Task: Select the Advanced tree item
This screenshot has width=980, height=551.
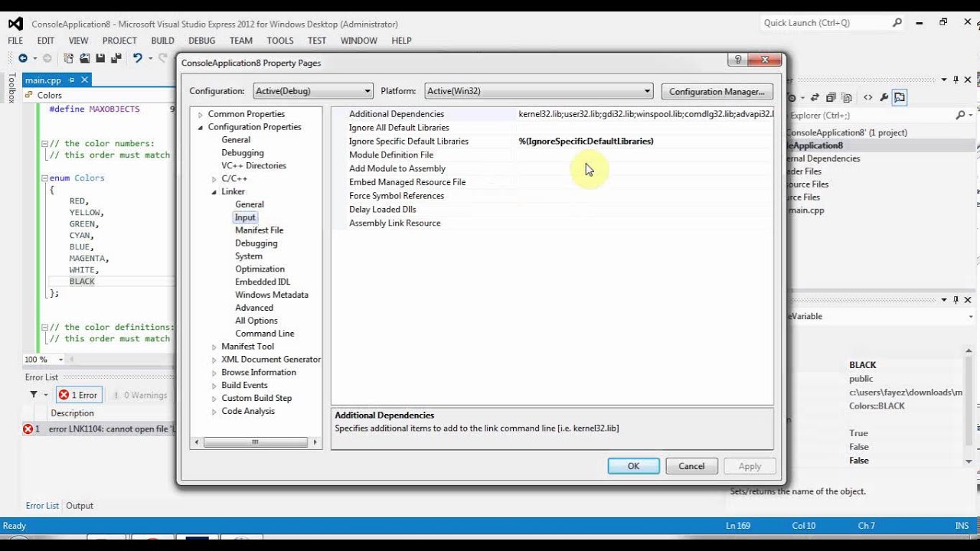Action: point(254,308)
